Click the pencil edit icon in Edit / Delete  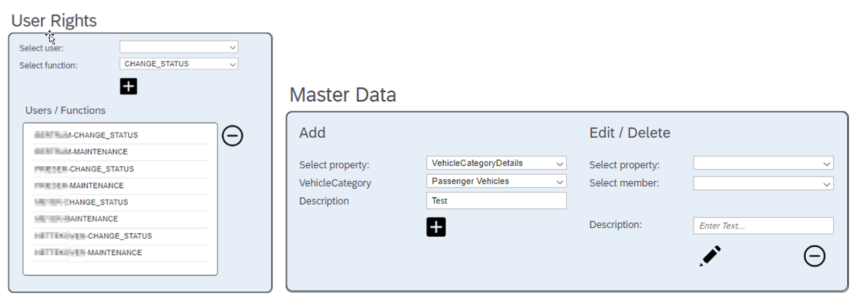pyautogui.click(x=710, y=256)
